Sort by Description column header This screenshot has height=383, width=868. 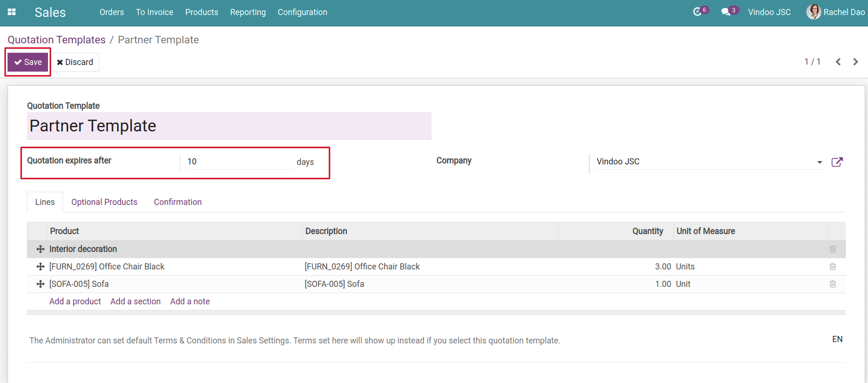pos(430,231)
